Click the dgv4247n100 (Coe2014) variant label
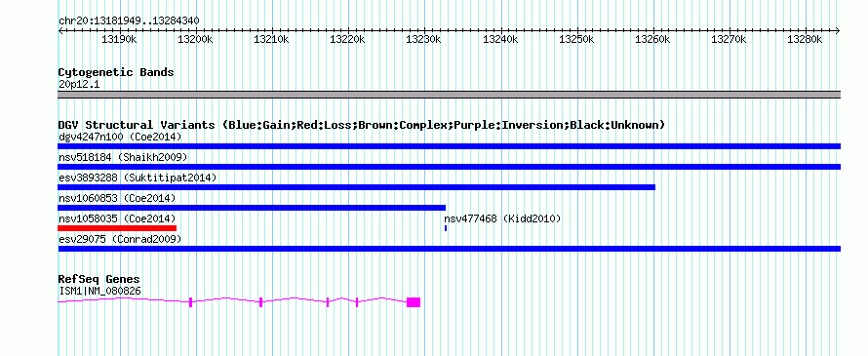This screenshot has width=868, height=356. pyautogui.click(x=120, y=137)
